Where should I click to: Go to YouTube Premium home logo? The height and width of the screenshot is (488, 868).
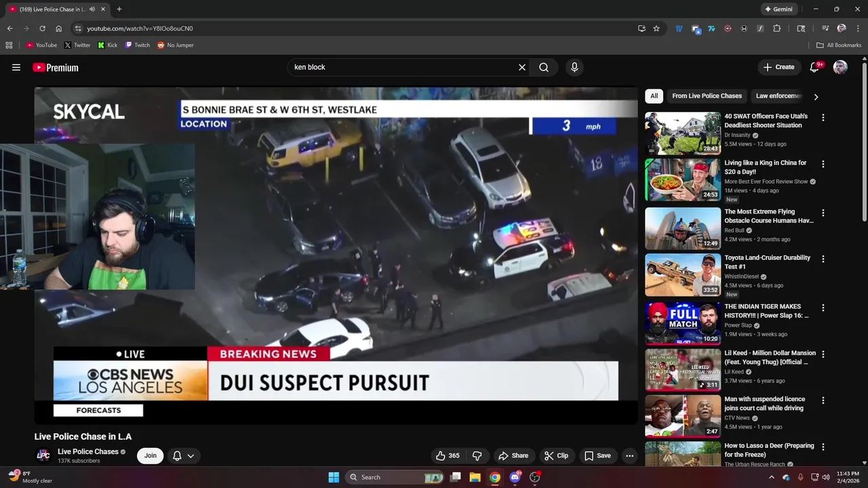point(56,67)
